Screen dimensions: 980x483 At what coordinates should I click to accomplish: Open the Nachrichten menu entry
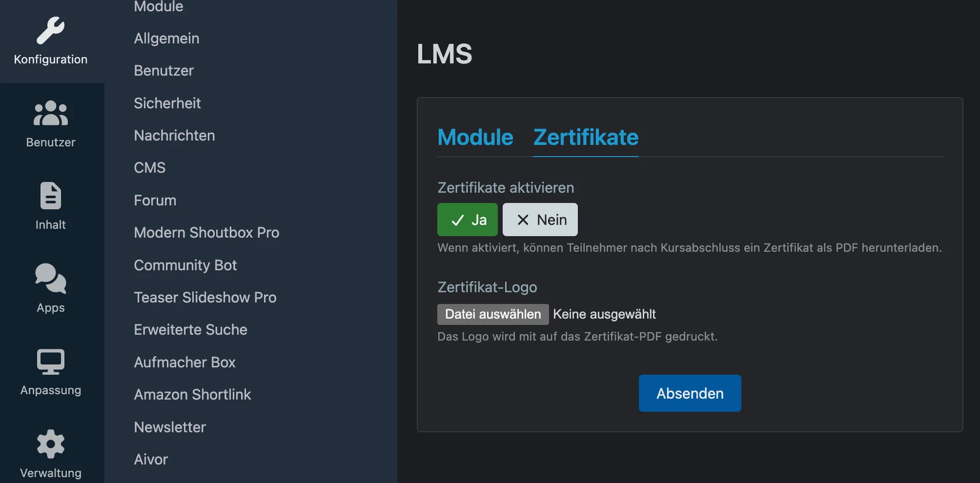174,135
